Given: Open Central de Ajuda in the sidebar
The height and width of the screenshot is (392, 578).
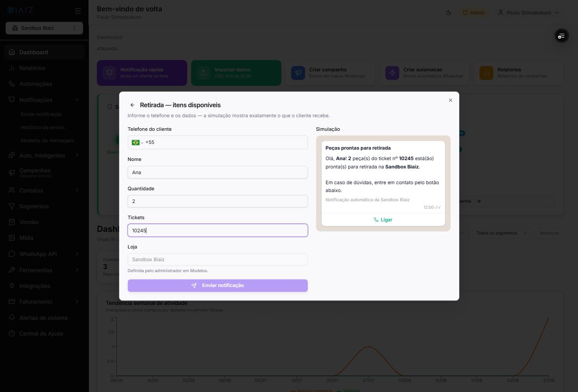Looking at the screenshot, I should (x=44, y=333).
